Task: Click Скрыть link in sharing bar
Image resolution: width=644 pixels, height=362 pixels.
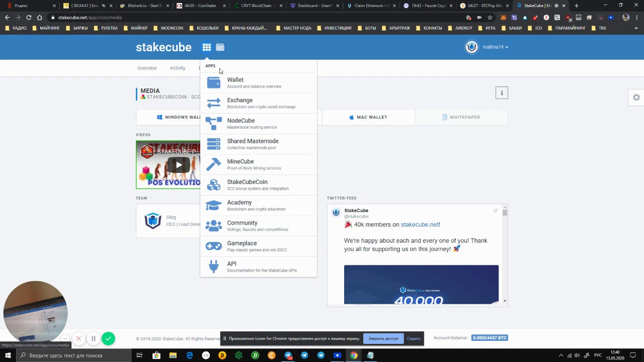Action: coord(414,338)
